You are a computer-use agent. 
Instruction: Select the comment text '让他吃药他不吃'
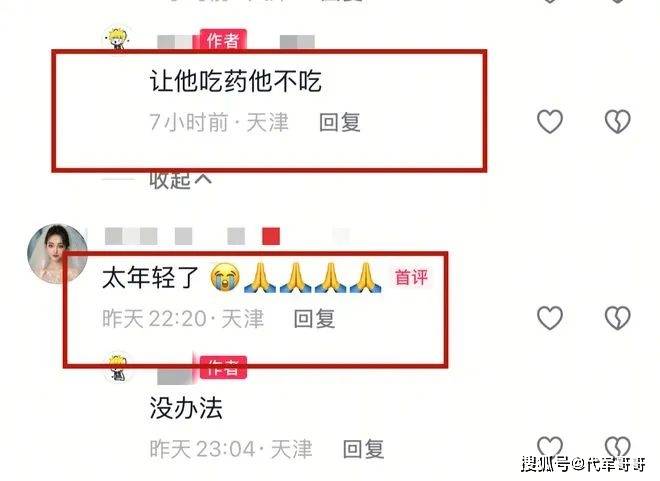[x=236, y=81]
